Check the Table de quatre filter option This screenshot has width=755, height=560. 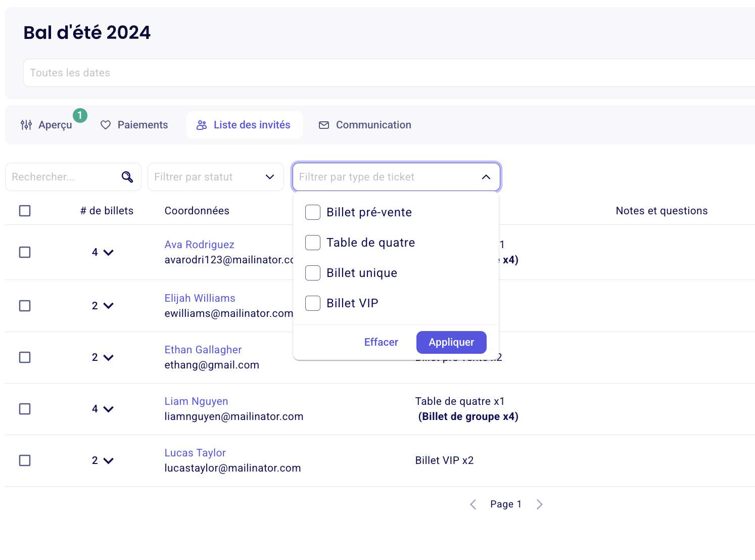[313, 243]
